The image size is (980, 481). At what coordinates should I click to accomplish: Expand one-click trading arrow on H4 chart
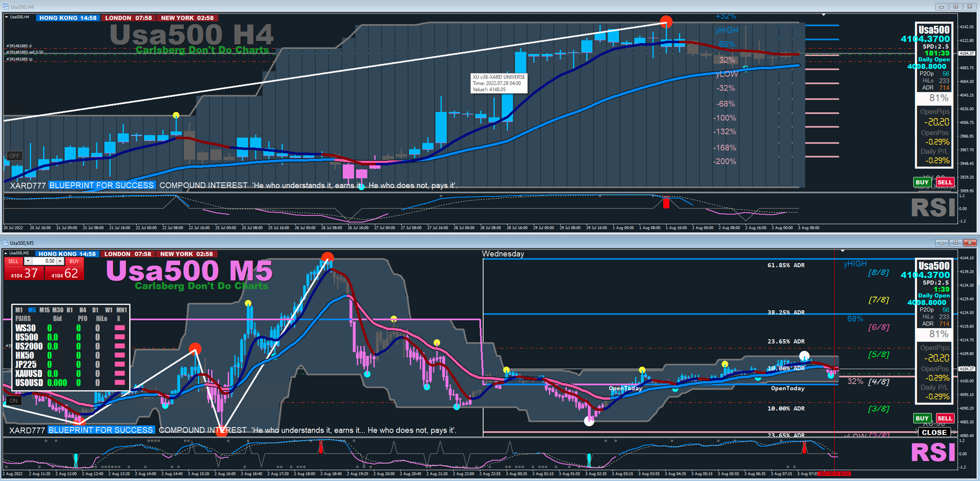pos(6,17)
